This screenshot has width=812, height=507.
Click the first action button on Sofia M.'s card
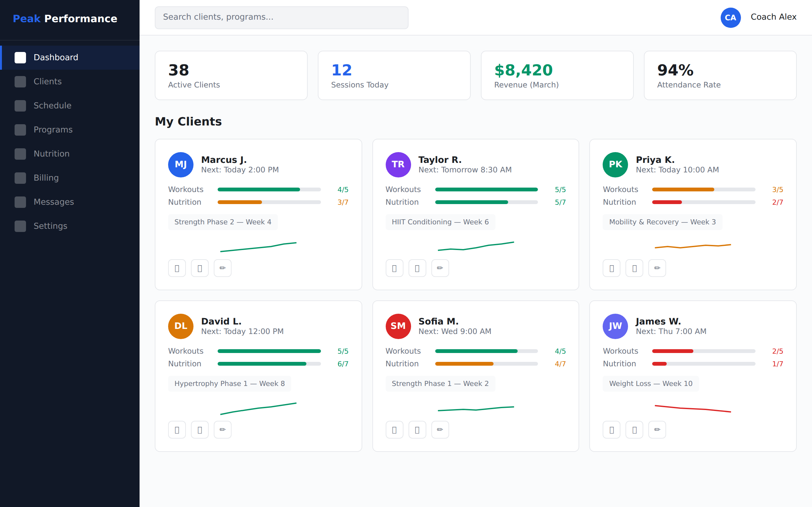point(394,430)
